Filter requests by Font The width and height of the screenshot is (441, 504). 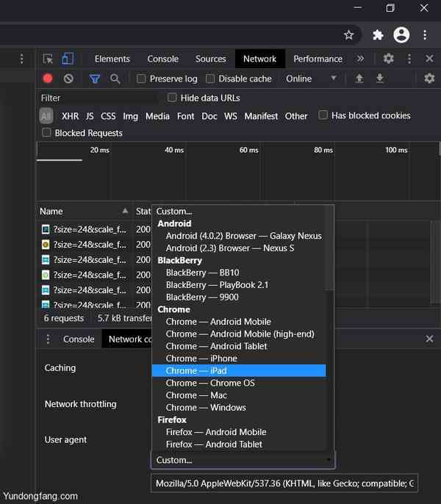186,116
